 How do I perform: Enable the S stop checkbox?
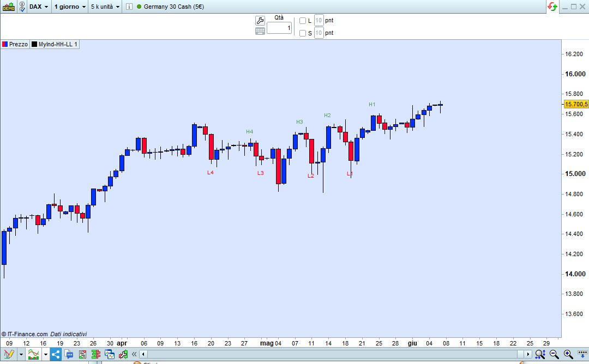302,33
